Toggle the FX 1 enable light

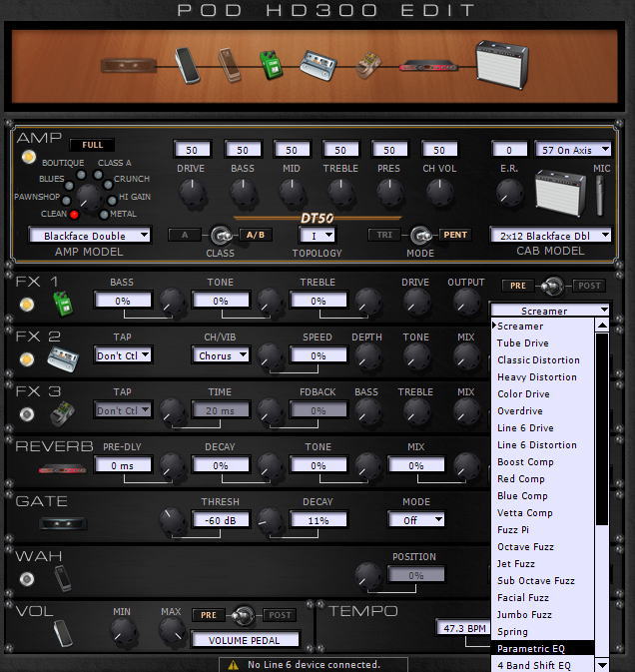[x=27, y=305]
